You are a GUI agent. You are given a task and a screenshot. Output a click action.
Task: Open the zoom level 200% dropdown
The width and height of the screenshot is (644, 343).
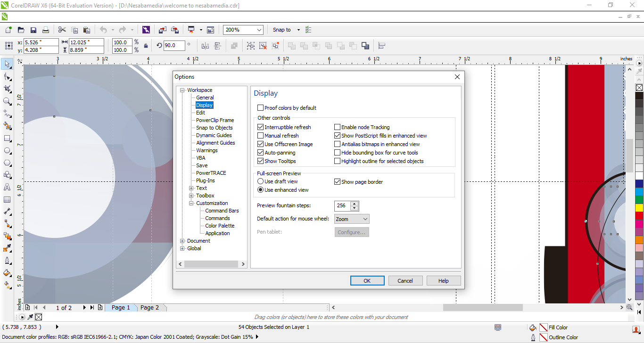coord(259,30)
